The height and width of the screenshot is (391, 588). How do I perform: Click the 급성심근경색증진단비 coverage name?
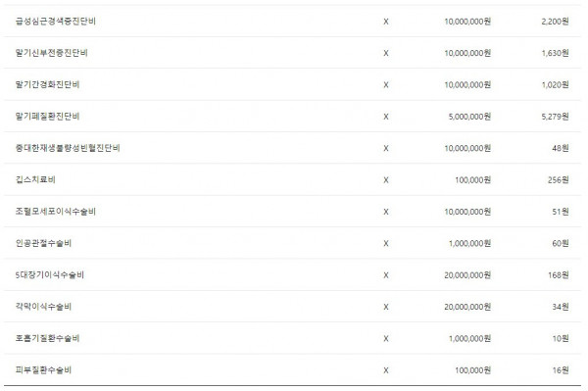[x=56, y=22]
